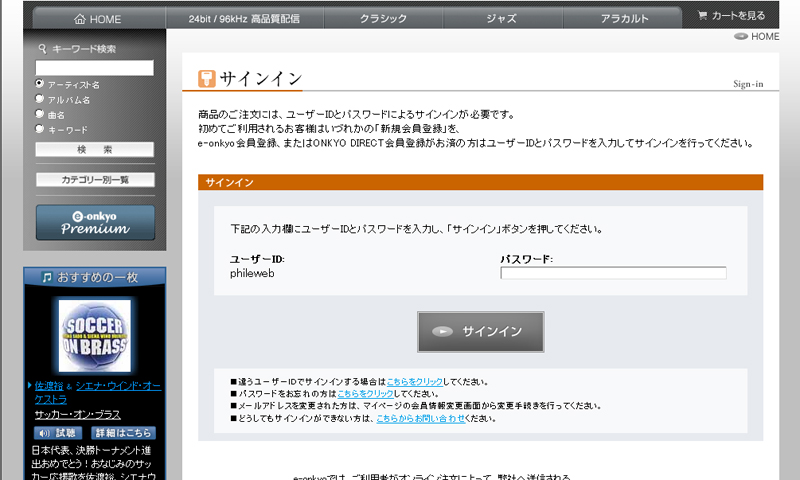800x480 pixels.
Task: View cart via カートを見る
Action: pos(731,15)
